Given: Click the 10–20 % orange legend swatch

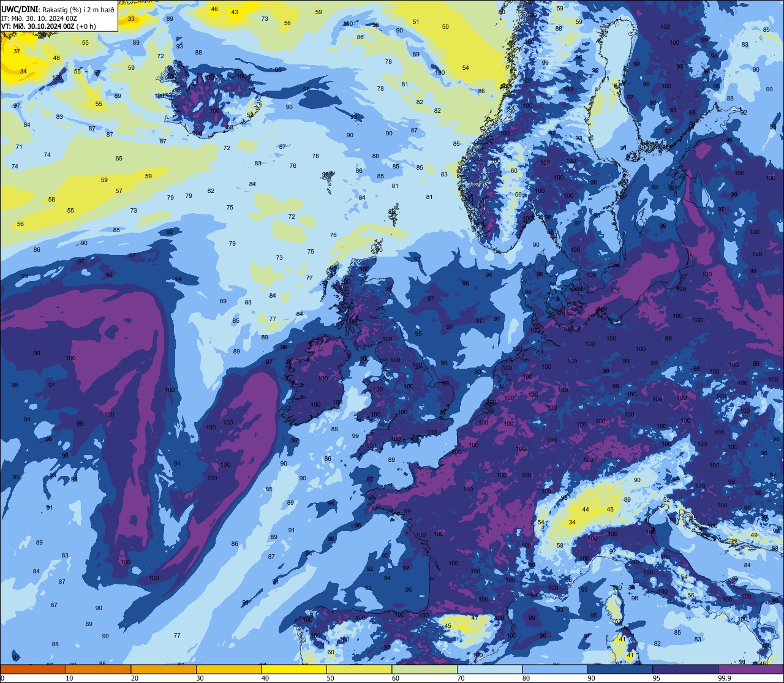Looking at the screenshot, I should point(98,669).
